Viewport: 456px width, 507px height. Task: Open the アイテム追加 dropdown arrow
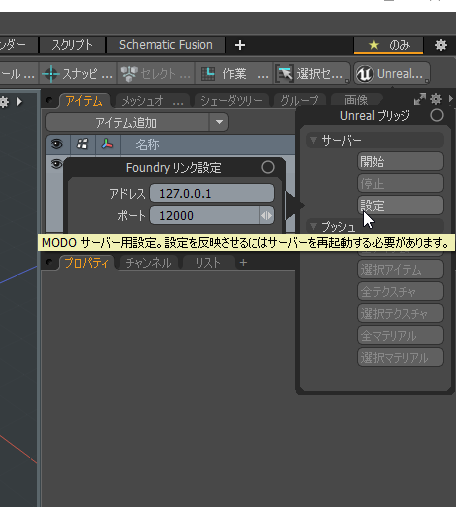(219, 122)
